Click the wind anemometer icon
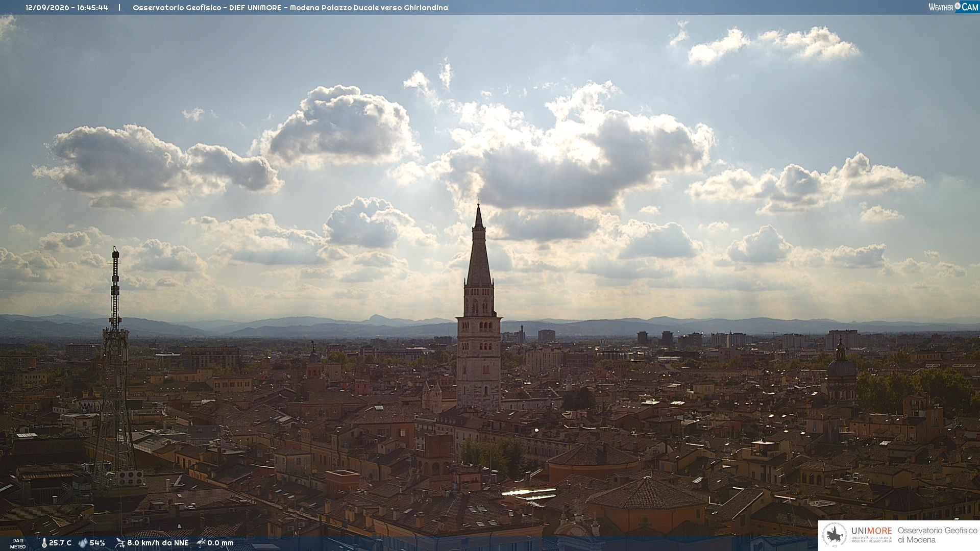The height and width of the screenshot is (551, 980). [120, 543]
